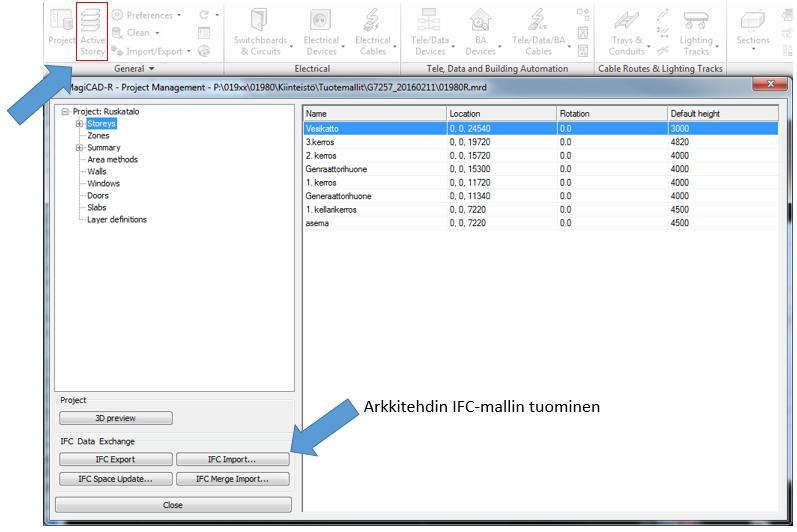This screenshot has height=532, width=797.
Task: Select the 2. kerros storey row
Action: pos(541,155)
